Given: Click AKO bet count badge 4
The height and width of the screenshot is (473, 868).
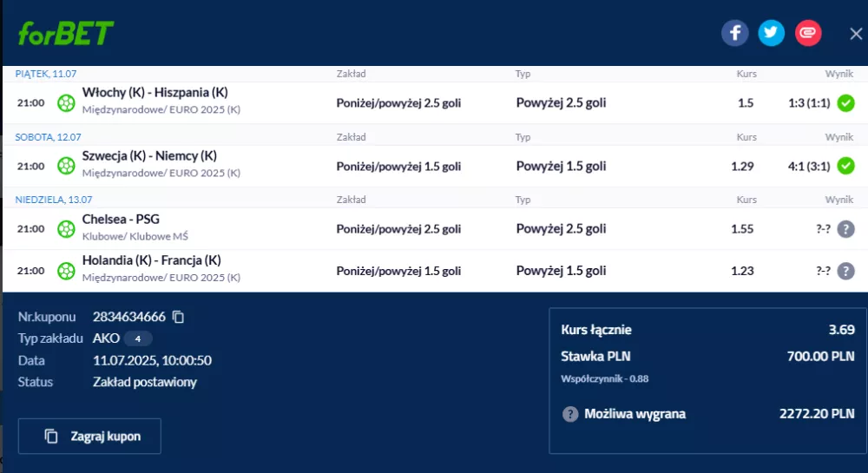Looking at the screenshot, I should coord(138,338).
